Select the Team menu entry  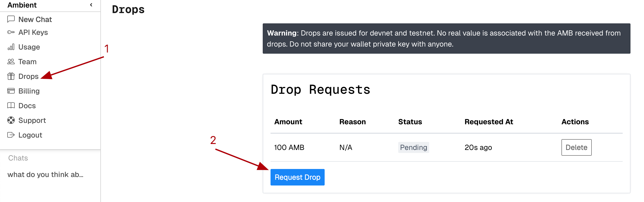[x=27, y=61]
